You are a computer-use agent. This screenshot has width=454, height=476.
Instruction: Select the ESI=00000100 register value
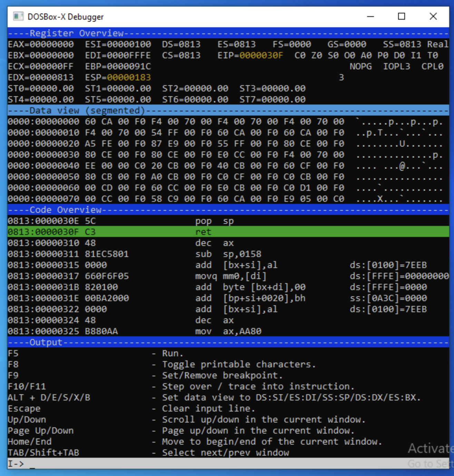(x=118, y=44)
